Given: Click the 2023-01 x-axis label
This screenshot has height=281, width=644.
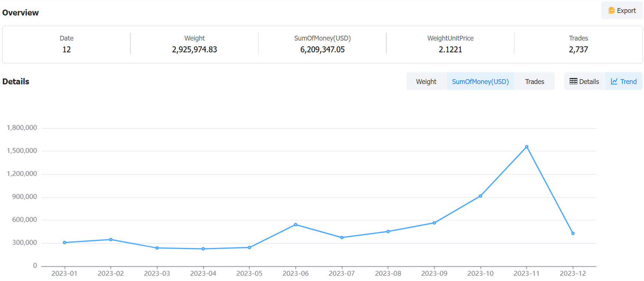Looking at the screenshot, I should click(x=64, y=273).
